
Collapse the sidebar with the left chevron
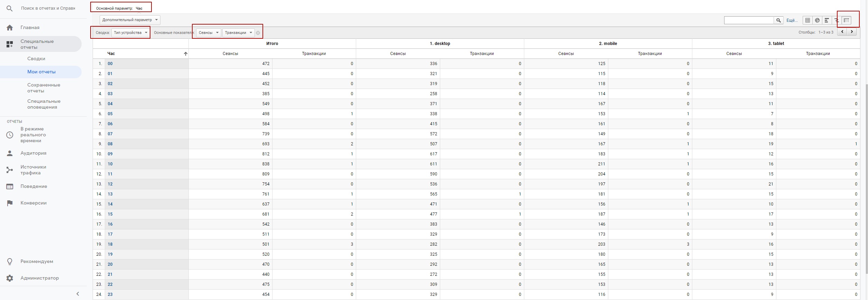(78, 294)
